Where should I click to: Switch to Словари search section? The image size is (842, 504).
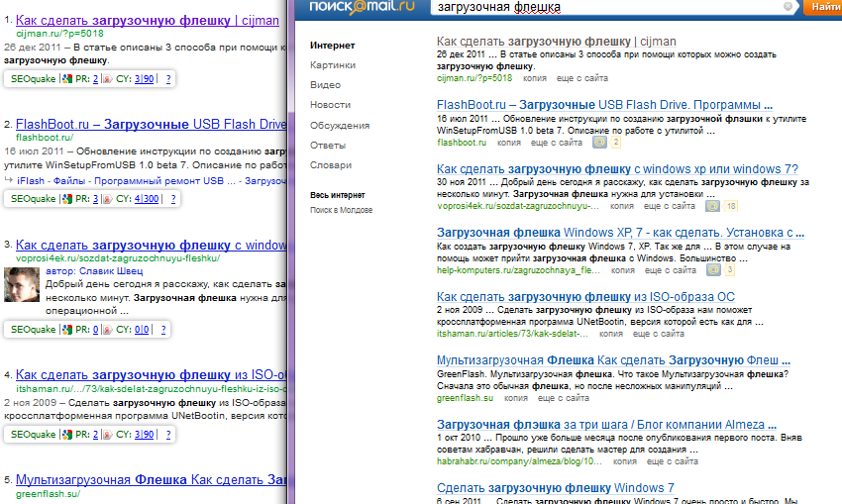coord(331,165)
